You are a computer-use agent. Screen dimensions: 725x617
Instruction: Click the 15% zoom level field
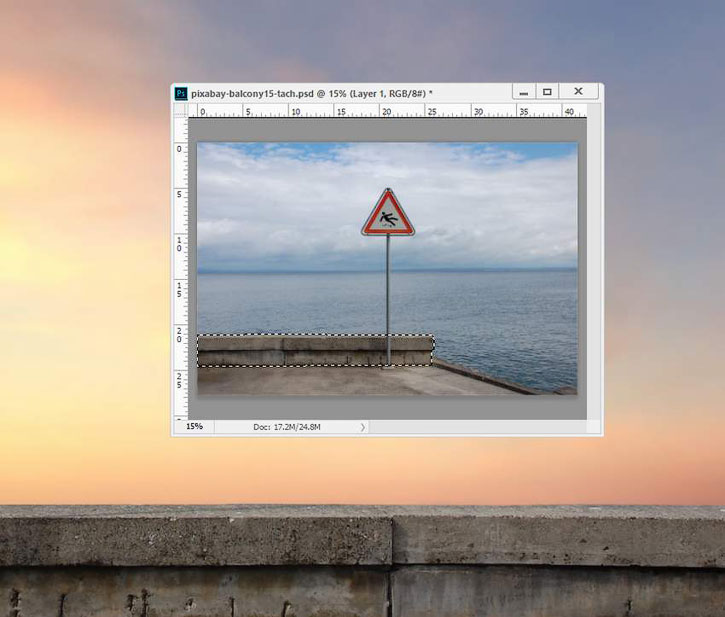coord(195,426)
